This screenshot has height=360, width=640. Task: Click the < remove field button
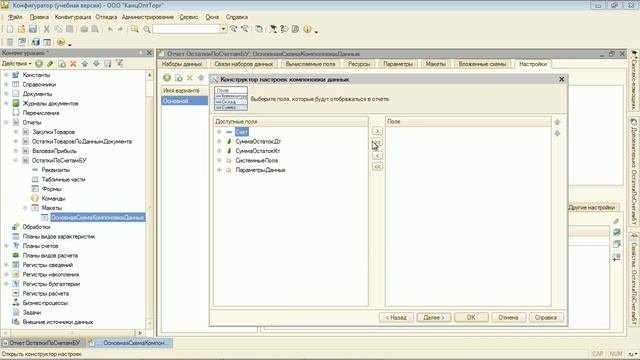pos(377,156)
